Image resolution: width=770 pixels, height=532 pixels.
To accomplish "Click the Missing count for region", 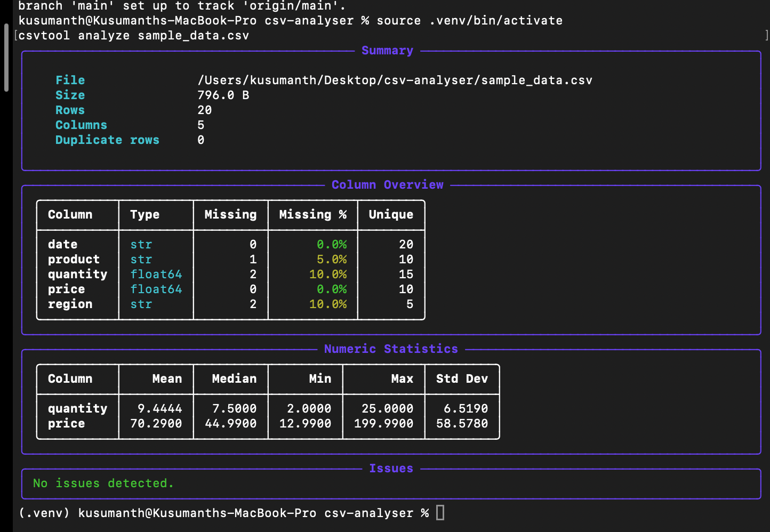I will pyautogui.click(x=253, y=304).
